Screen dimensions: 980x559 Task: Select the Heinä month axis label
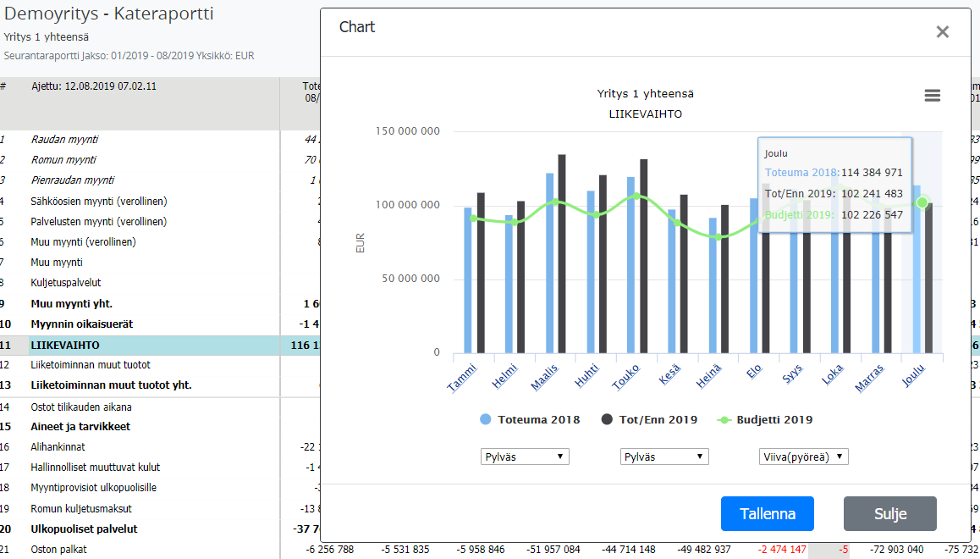(x=709, y=377)
